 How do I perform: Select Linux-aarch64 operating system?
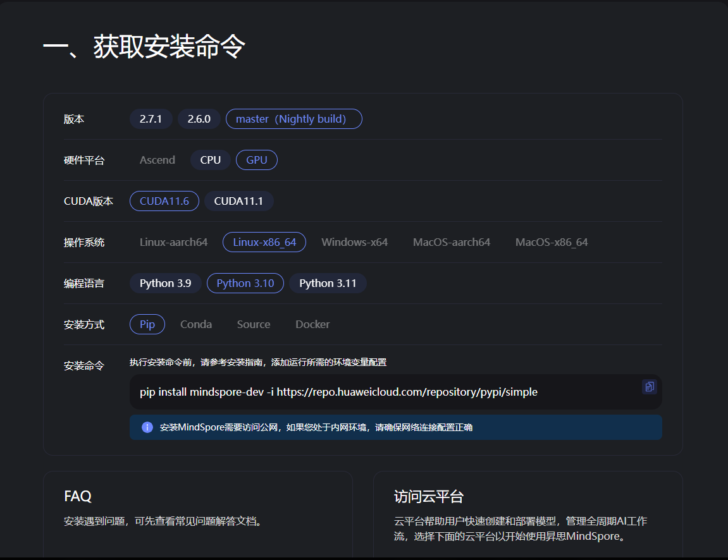tap(174, 242)
